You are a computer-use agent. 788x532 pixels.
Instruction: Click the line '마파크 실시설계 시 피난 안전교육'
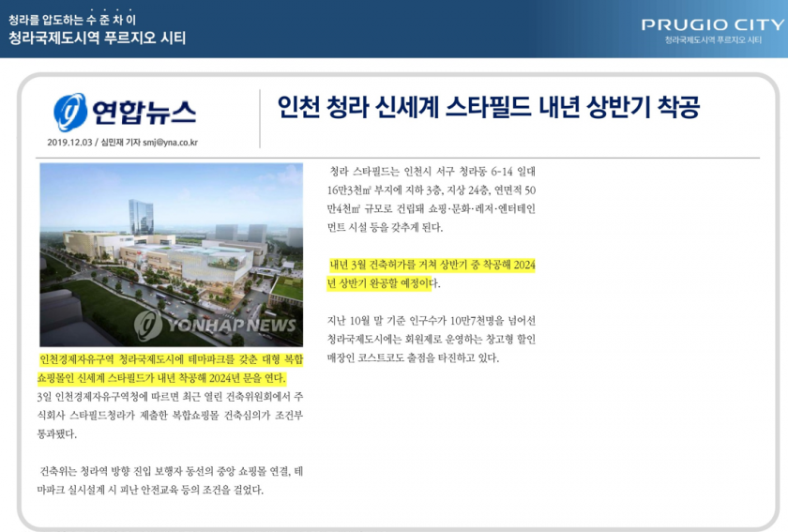coord(150,490)
